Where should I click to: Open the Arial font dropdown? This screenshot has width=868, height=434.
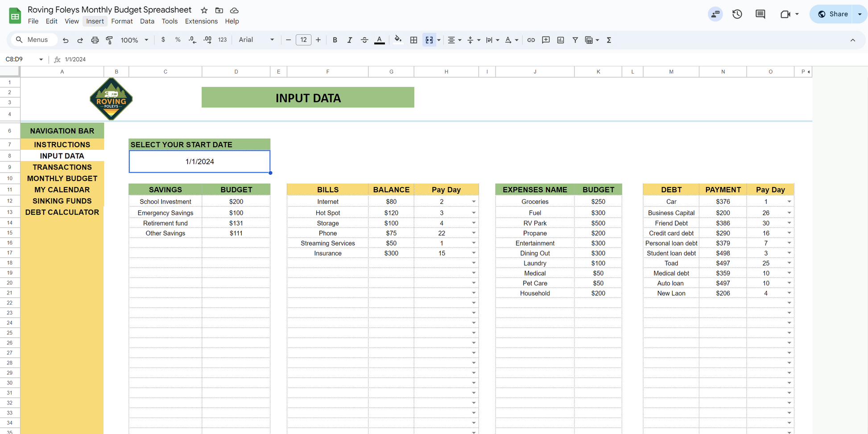tap(256, 40)
